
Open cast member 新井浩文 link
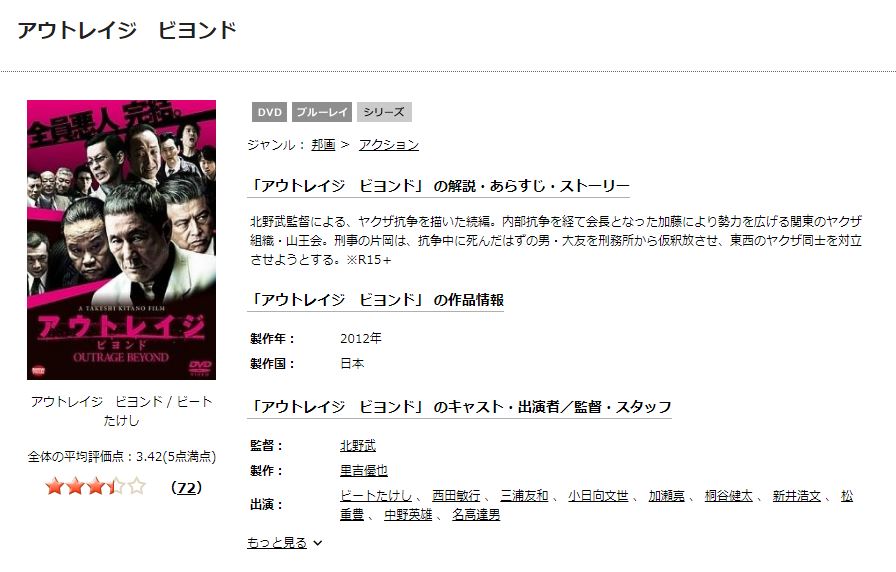point(797,496)
